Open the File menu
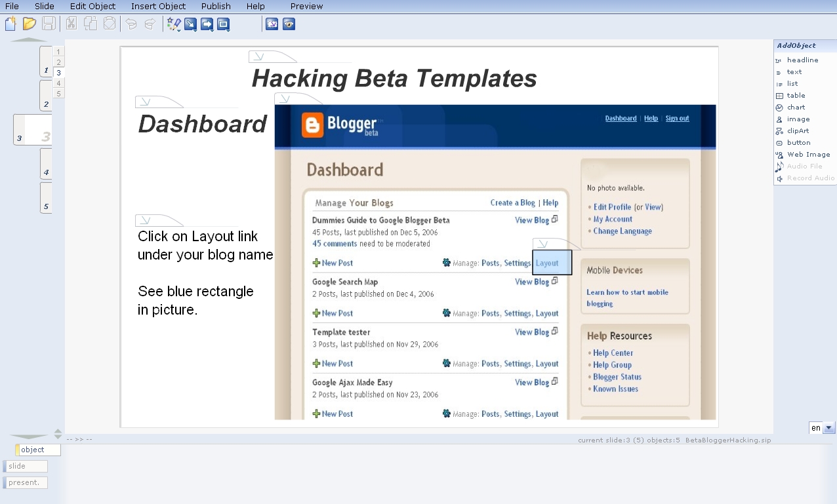This screenshot has width=837, height=504. click(12, 6)
